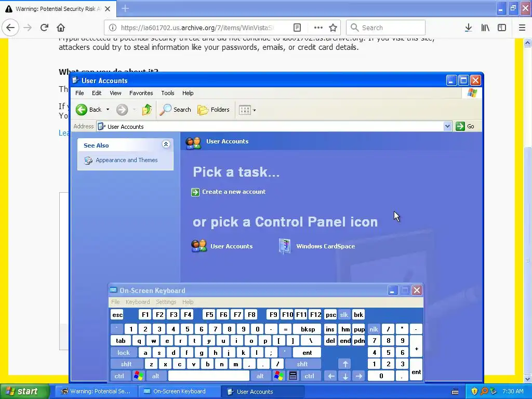Click the esc key on On-Screen Keyboard
The image size is (532, 399).
117,315
